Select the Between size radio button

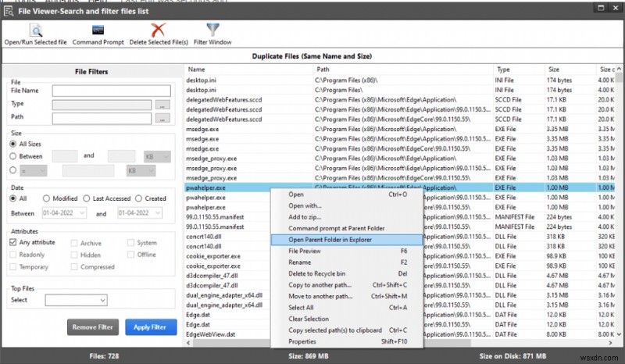[x=13, y=156]
